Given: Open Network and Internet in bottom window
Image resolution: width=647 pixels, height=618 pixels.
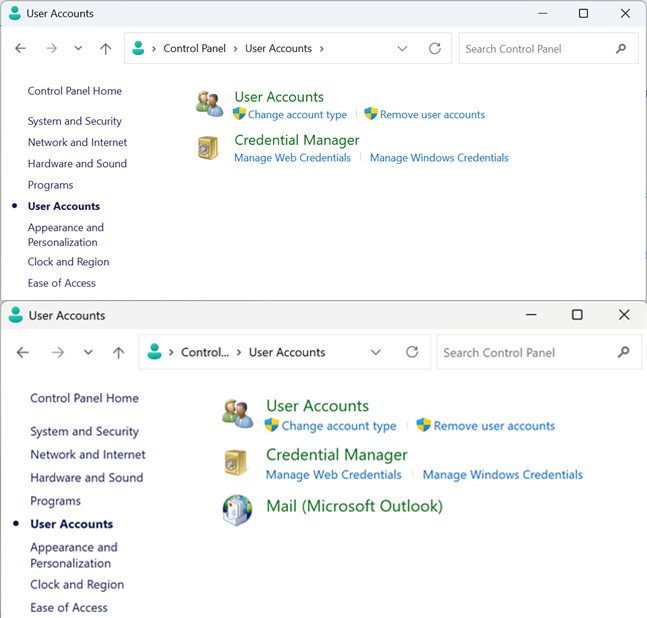Looking at the screenshot, I should tap(88, 455).
